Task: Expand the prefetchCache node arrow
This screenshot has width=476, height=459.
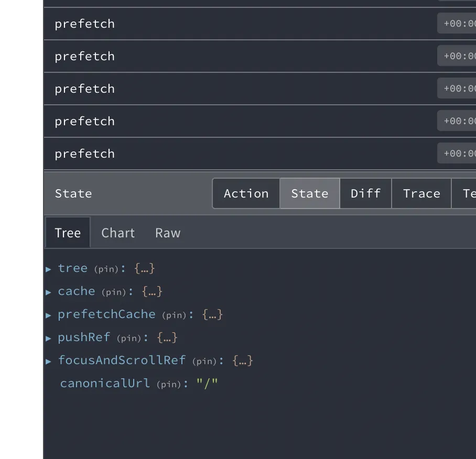Action: [49, 315]
